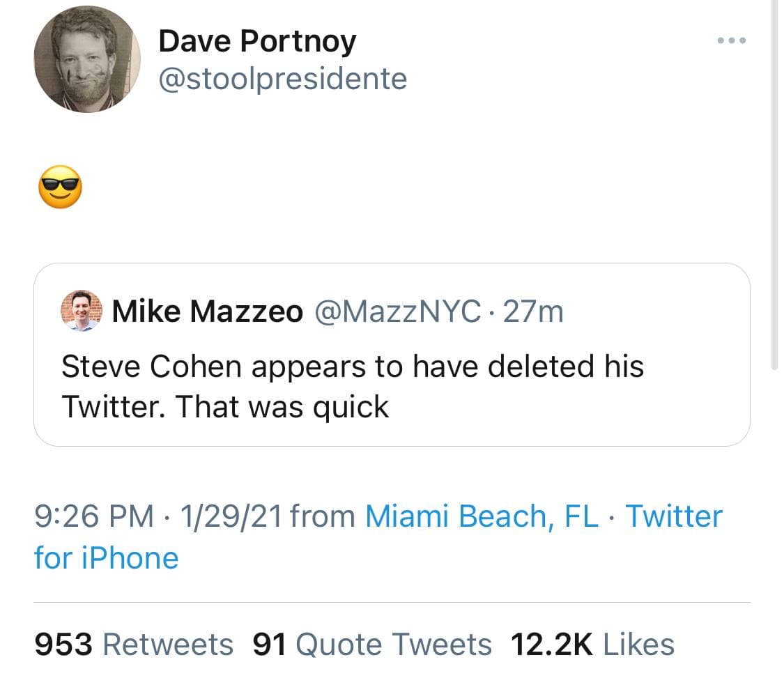View the 91 Quote Tweets list
The height and width of the screenshot is (678, 784).
click(x=371, y=645)
